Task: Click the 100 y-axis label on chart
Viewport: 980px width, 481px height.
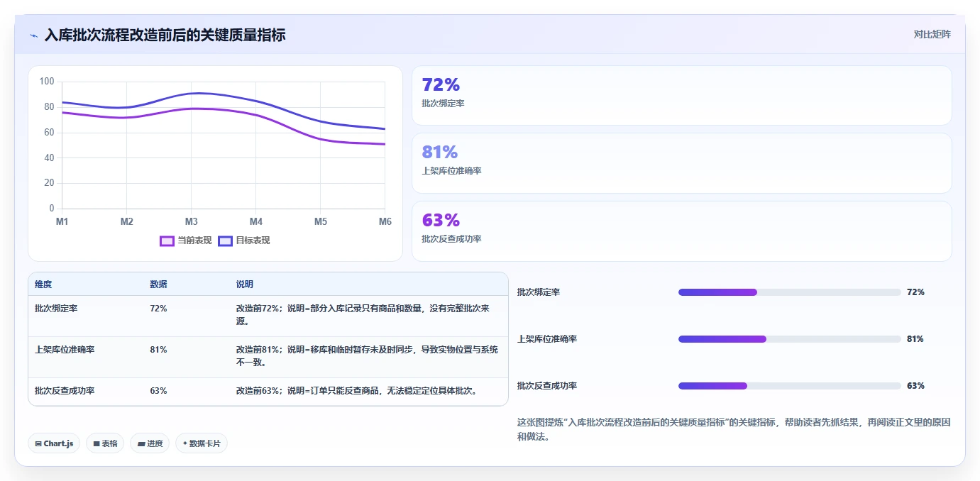Action: [47, 82]
